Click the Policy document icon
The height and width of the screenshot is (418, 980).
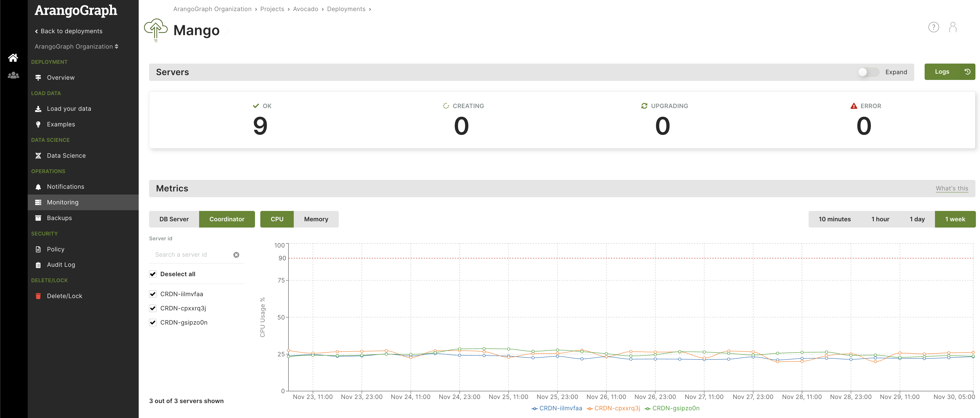pyautogui.click(x=38, y=249)
